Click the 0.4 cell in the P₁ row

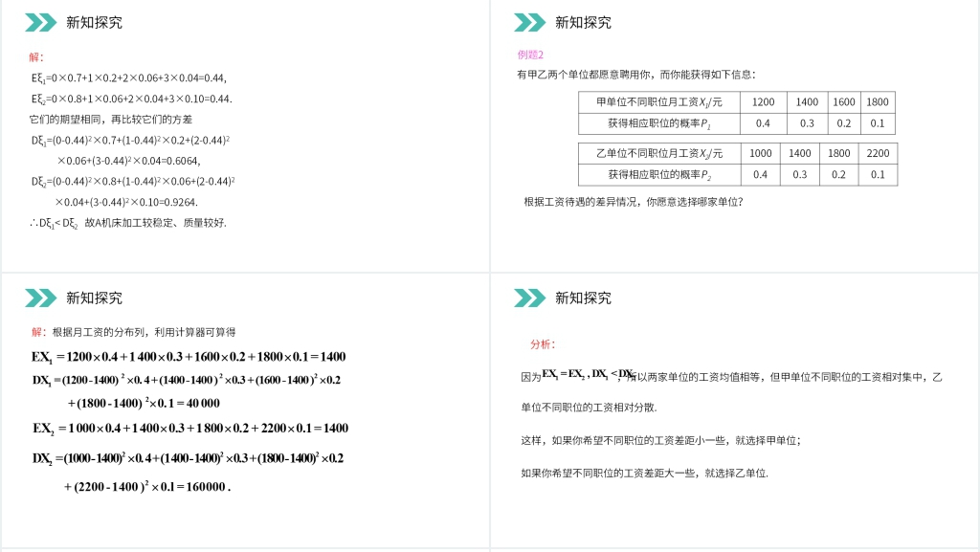(763, 123)
